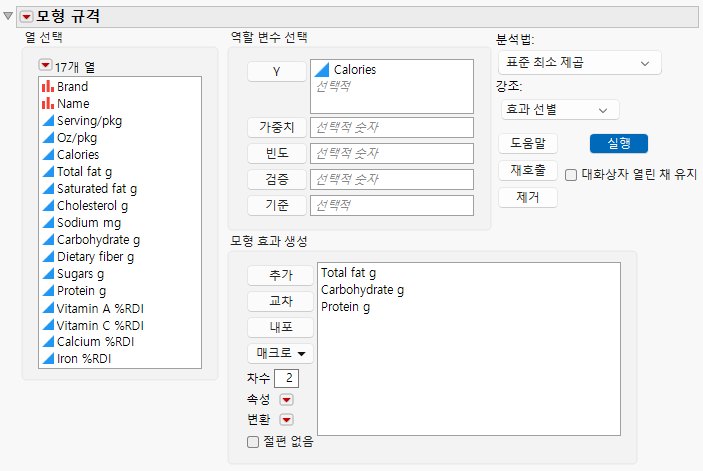Screen dimensions: 703x471
Task: Click the continuous icon beside Vitamin A %RDI
Action: pyautogui.click(x=48, y=308)
